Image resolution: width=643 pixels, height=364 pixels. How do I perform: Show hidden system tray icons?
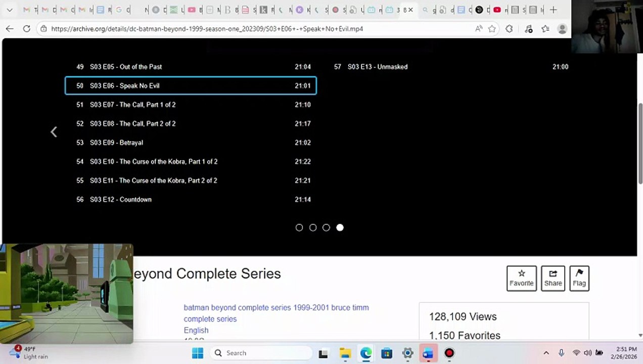[x=546, y=353]
